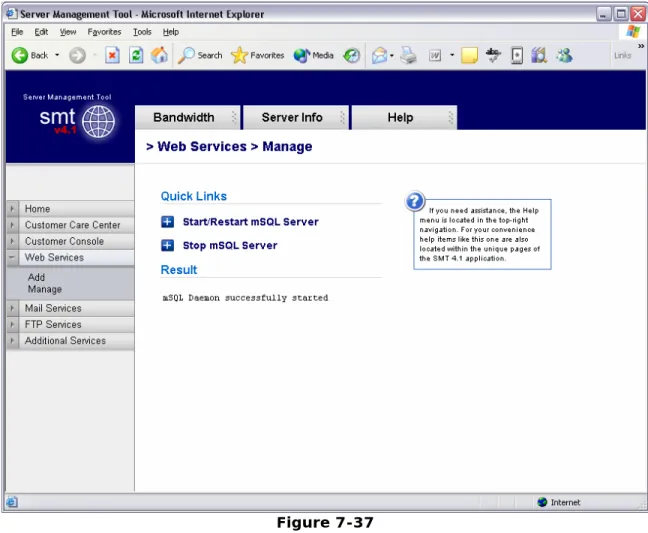
Task: Open the Edit menu
Action: (41, 32)
